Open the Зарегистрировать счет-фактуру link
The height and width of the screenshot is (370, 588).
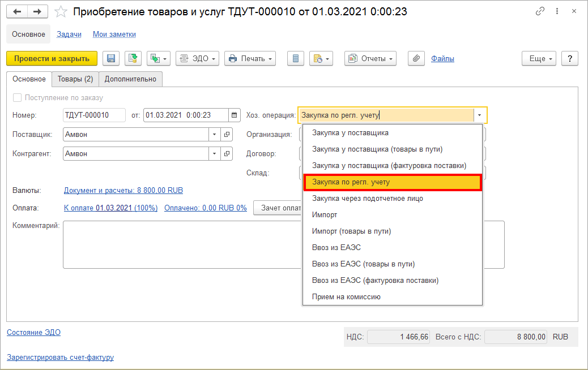tap(61, 357)
